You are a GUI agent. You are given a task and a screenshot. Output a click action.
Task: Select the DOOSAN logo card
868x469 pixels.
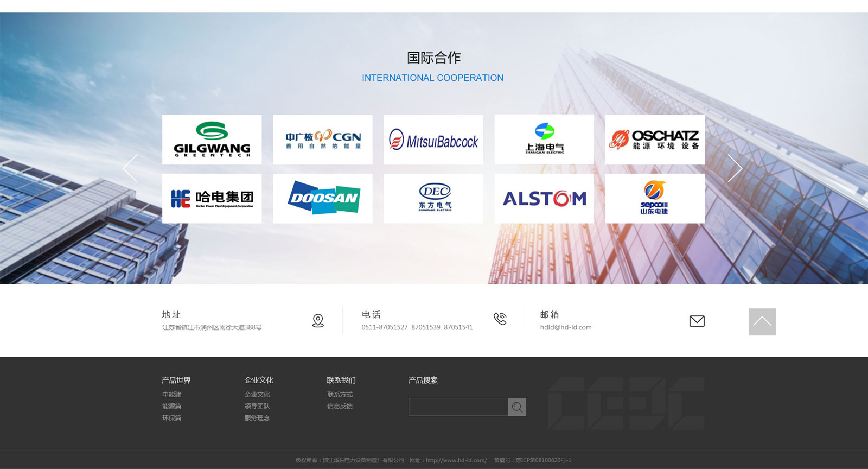(x=323, y=199)
